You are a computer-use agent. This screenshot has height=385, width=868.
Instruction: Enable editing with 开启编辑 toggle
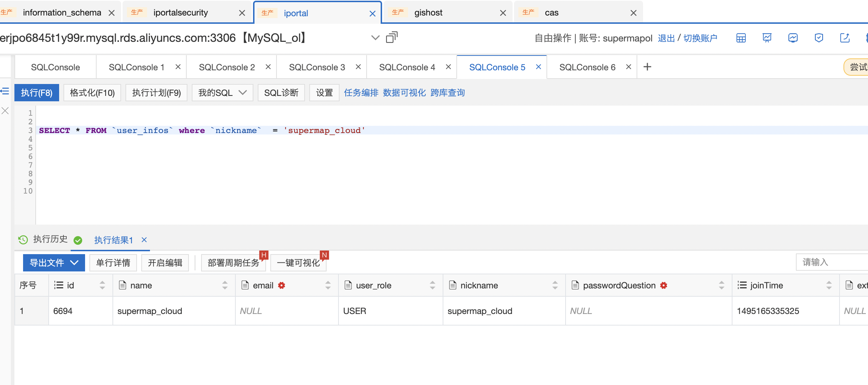[165, 262]
